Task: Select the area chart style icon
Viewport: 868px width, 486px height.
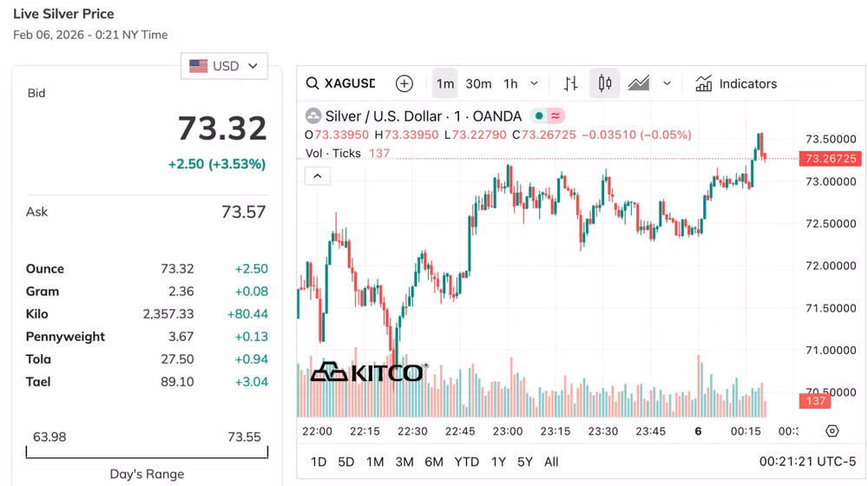Action: point(639,84)
